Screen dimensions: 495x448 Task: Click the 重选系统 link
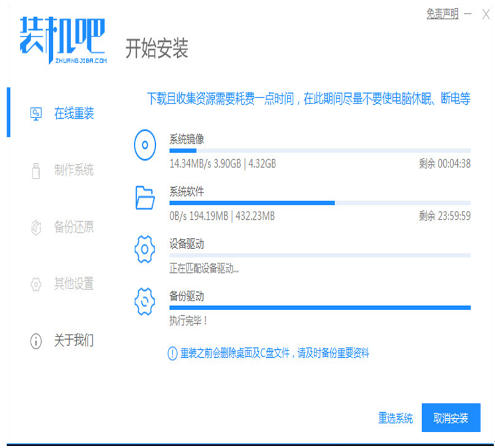click(395, 418)
